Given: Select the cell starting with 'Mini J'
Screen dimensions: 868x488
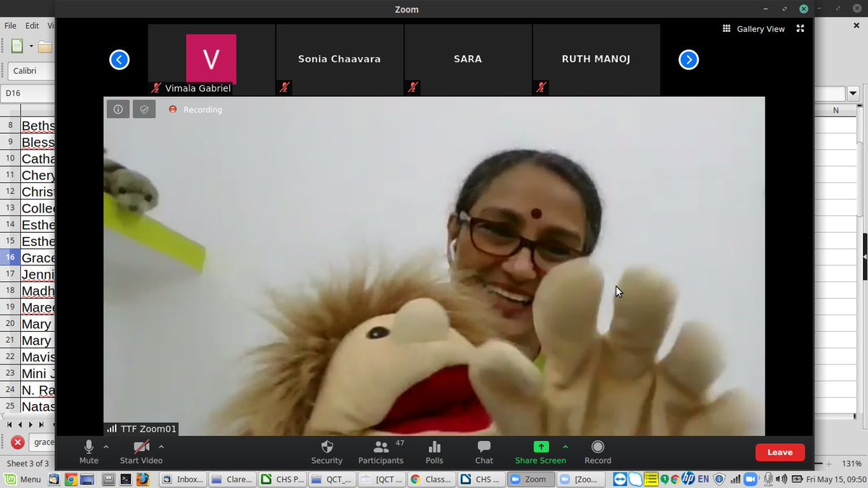Looking at the screenshot, I should coord(38,374).
